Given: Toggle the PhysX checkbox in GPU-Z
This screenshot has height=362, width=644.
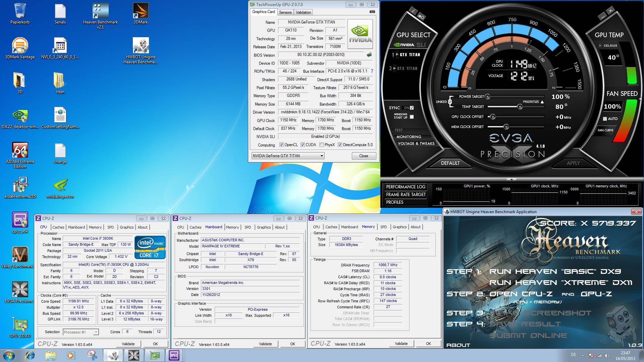Looking at the screenshot, I should (x=321, y=145).
